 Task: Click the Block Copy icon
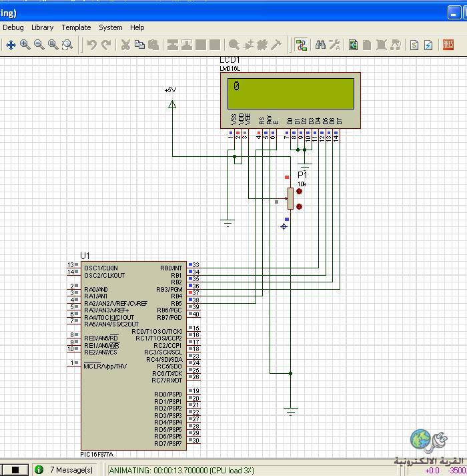click(x=173, y=45)
